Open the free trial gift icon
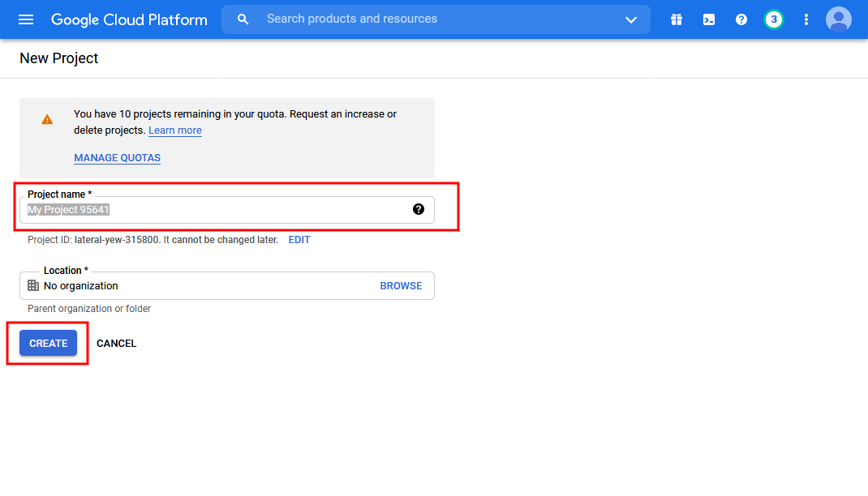Image resolution: width=868 pixels, height=496 pixels. 677,20
